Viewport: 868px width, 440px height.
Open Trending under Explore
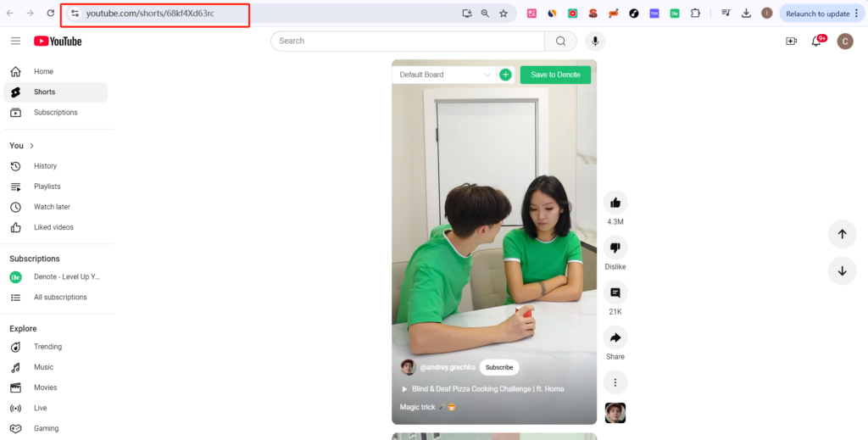55,347
